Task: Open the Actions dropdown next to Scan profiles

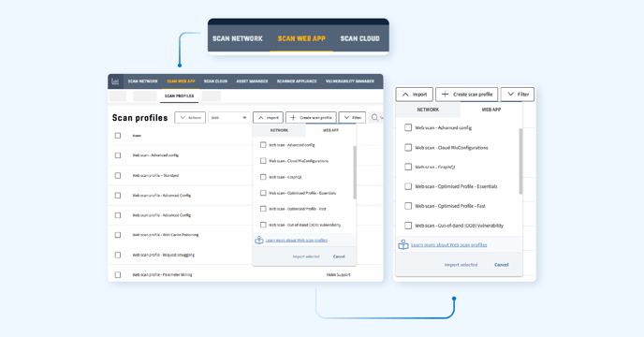Action: [x=190, y=118]
